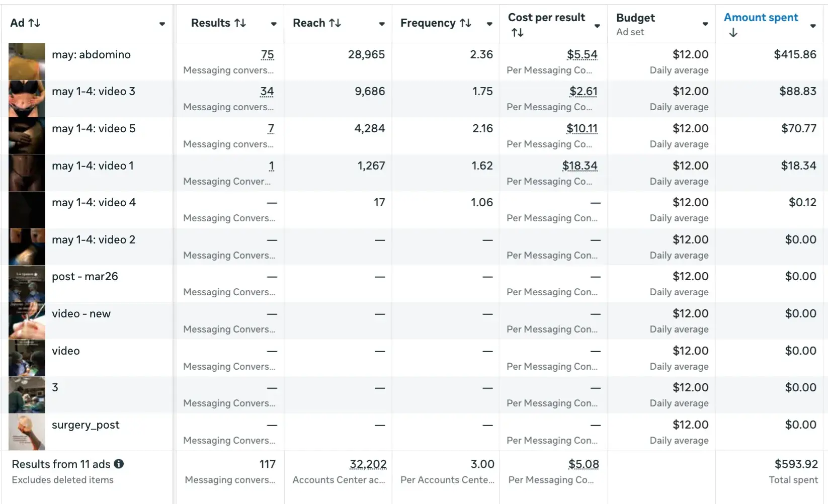Click the $2.61 cost per result link

coord(583,92)
